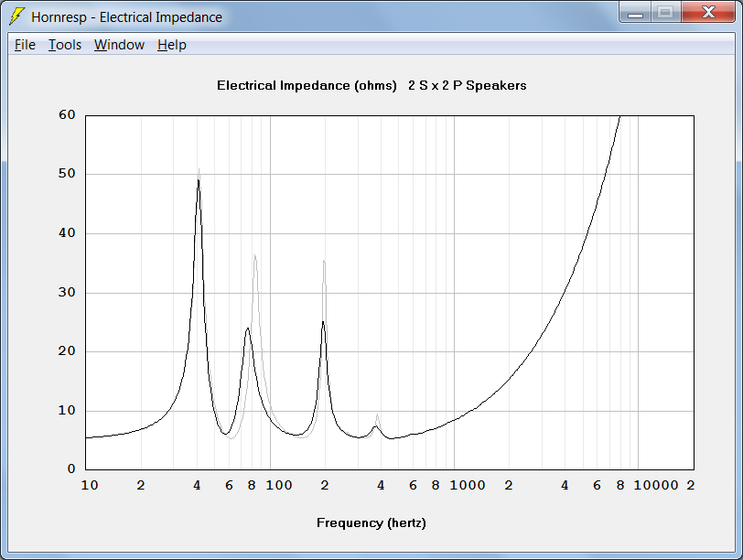Click the main impedance peak near 40 Hz
Image resolution: width=743 pixels, height=560 pixels.
click(199, 181)
